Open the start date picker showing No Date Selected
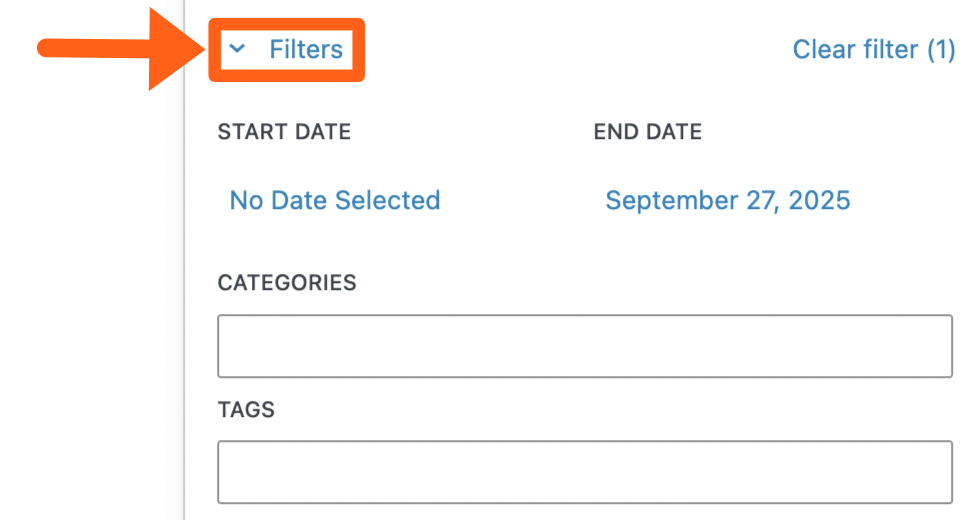The height and width of the screenshot is (520, 969). coord(335,200)
